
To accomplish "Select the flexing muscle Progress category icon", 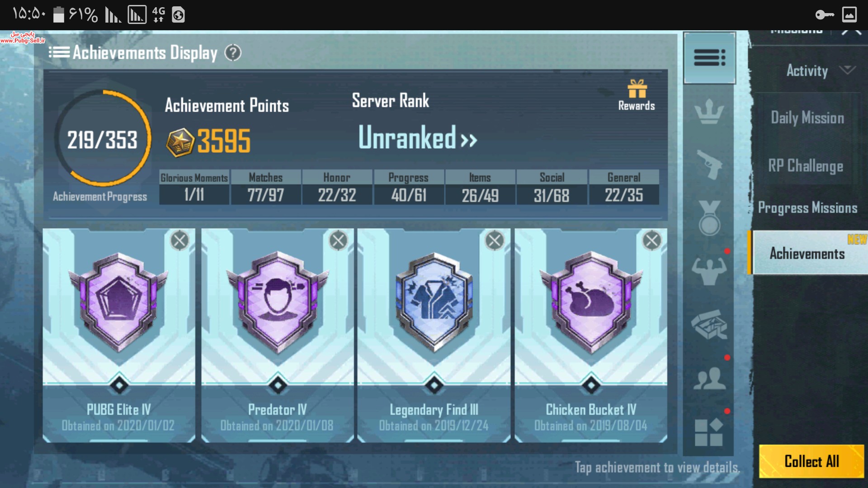I will pos(709,271).
